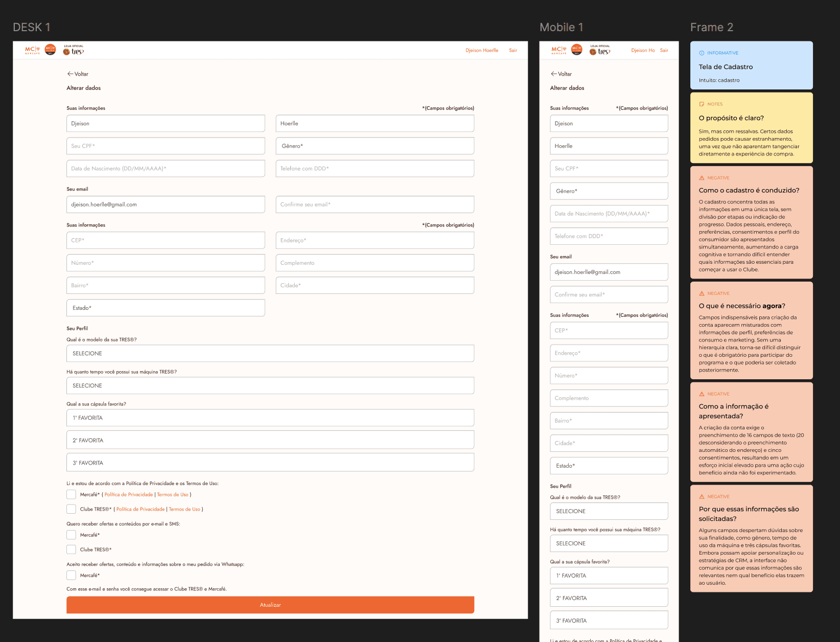
Task: Open the 1ª FAVORITA dropdown in Mobile 1
Action: [x=609, y=576]
